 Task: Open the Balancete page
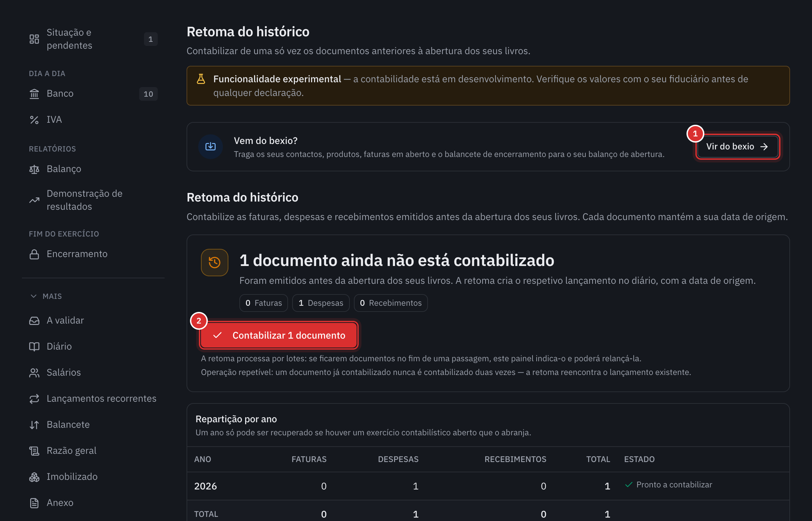(93, 425)
